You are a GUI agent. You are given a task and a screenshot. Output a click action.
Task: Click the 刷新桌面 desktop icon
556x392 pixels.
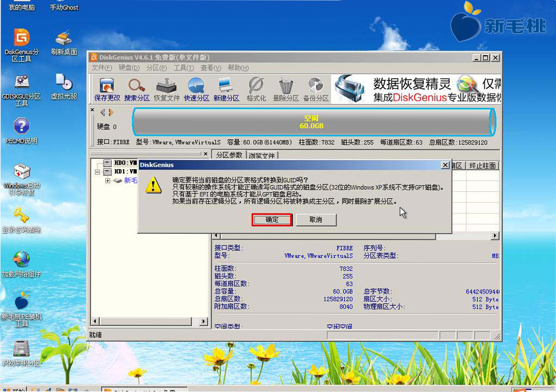pos(64,42)
